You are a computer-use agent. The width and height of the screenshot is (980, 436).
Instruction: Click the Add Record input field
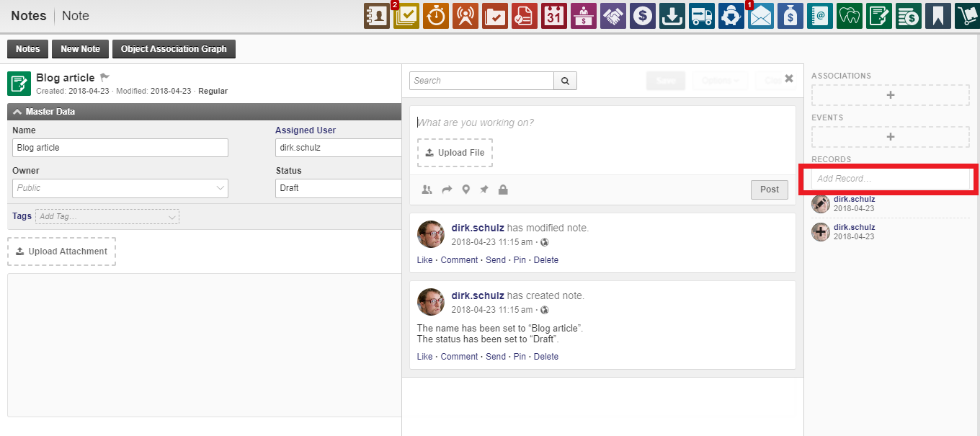[x=890, y=178]
